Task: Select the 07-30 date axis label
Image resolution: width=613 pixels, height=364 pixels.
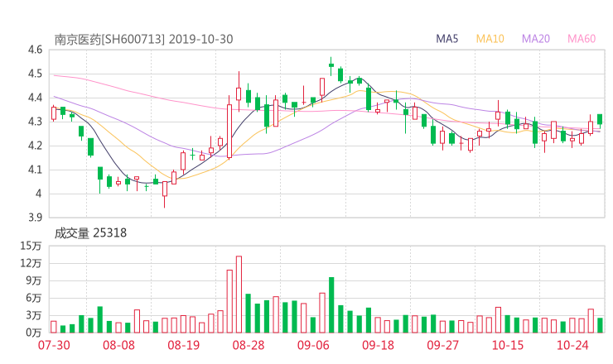Action: tap(54, 345)
